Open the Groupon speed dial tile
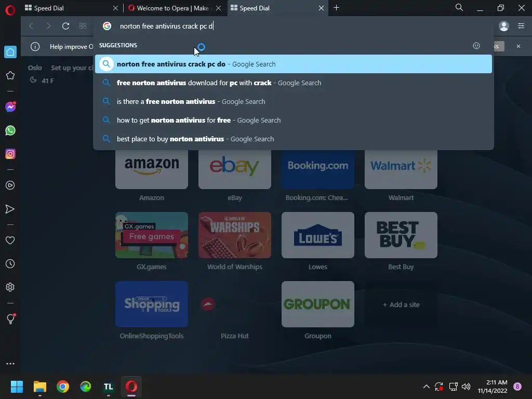 [318, 304]
